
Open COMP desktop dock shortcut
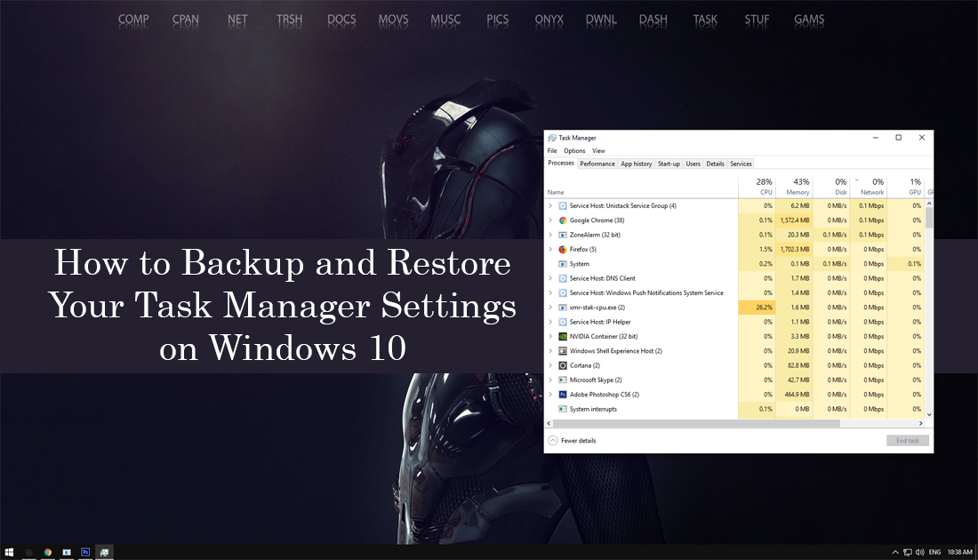coord(133,20)
